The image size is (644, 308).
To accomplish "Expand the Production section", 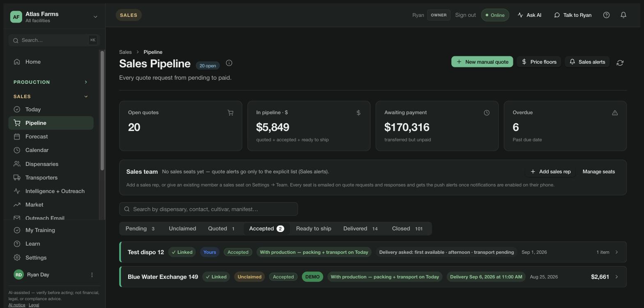I will pos(51,82).
